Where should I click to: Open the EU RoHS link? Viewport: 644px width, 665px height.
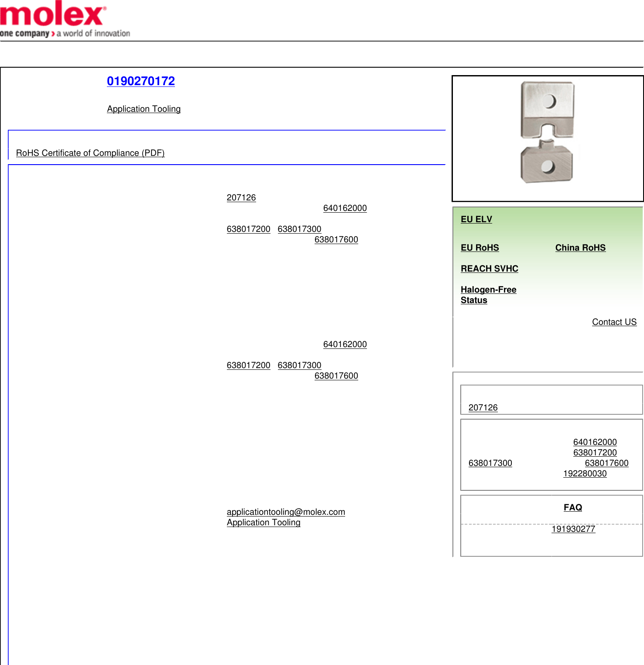tap(480, 248)
